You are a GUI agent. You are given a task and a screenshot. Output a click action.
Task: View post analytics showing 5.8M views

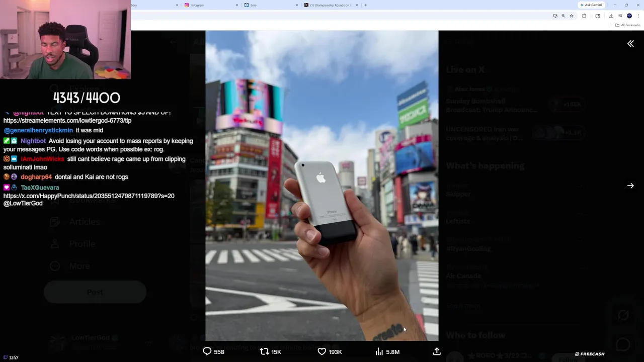[x=387, y=351]
